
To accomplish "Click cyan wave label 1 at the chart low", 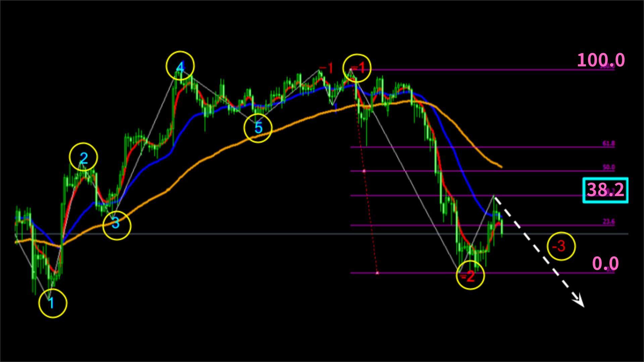I will click(51, 303).
